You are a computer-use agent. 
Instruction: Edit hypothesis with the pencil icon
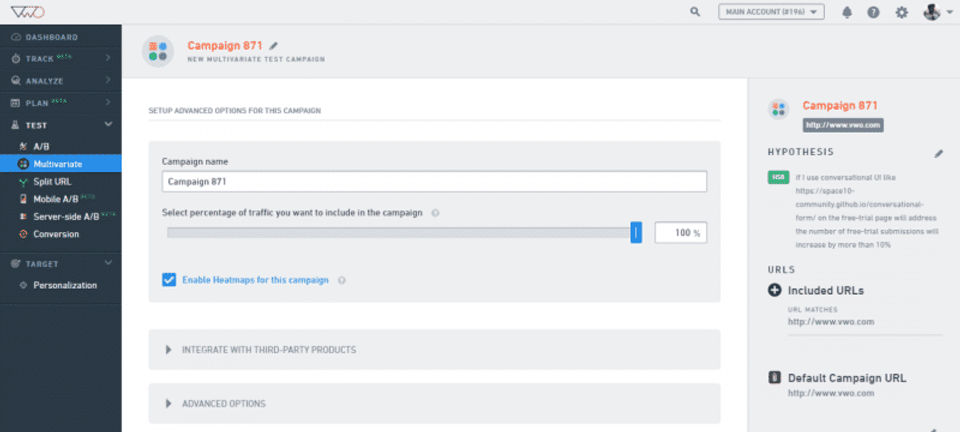click(938, 154)
